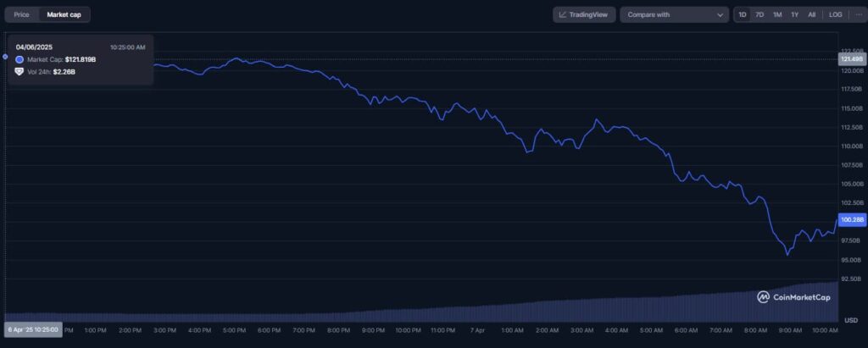Click the 95.00B y-axis label
Screen dimensions: 868x348
[851, 260]
